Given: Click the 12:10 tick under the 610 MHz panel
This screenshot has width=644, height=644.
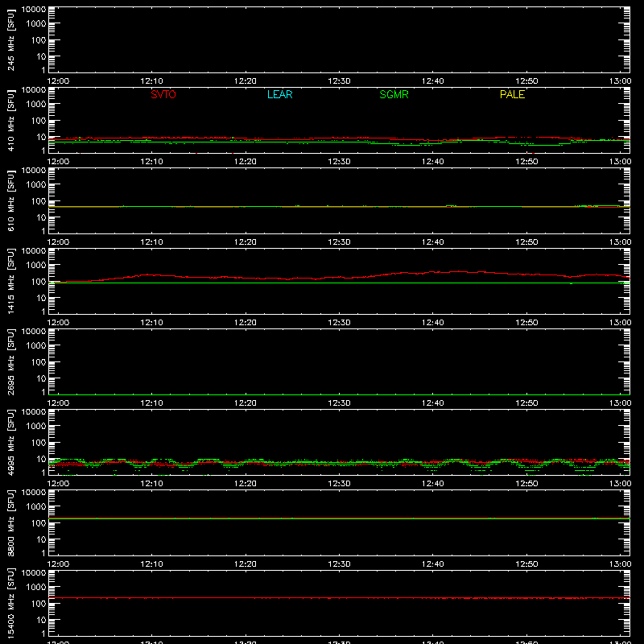Looking at the screenshot, I should coord(151,242).
